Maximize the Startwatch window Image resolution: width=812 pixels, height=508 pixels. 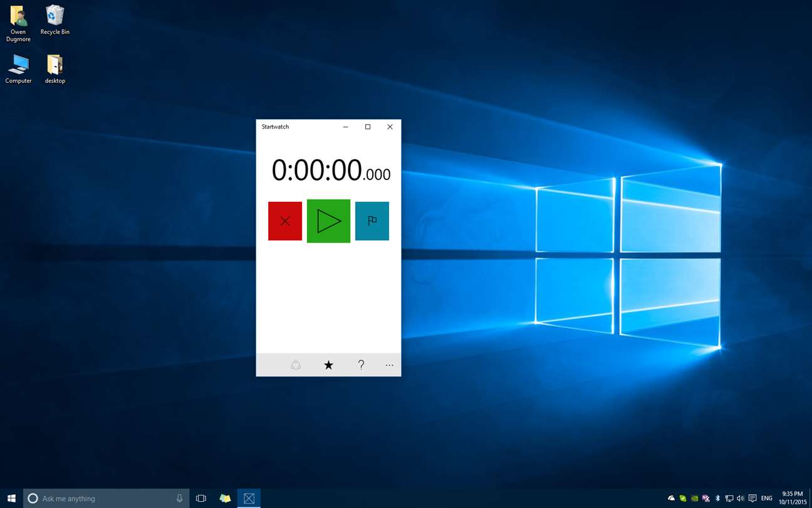(368, 127)
